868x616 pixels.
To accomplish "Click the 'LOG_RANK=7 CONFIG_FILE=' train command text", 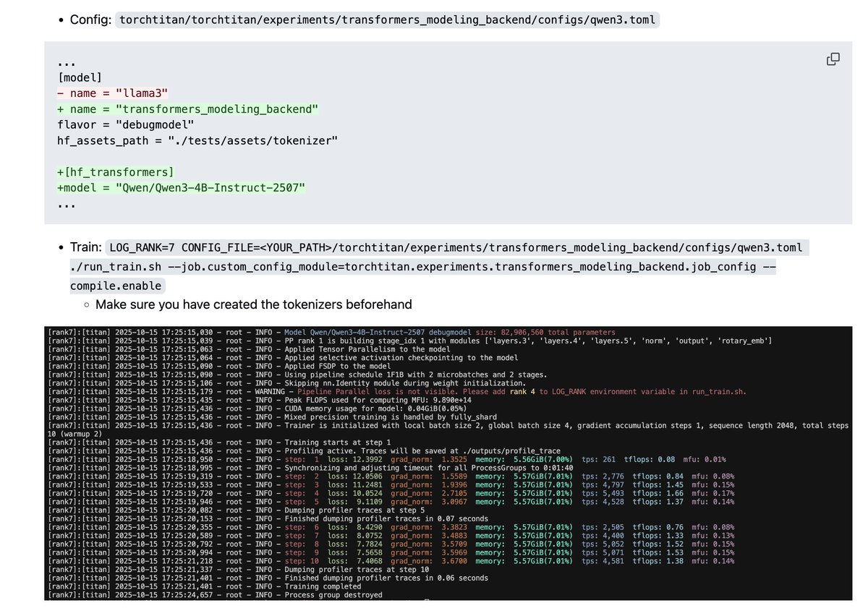I will (456, 247).
